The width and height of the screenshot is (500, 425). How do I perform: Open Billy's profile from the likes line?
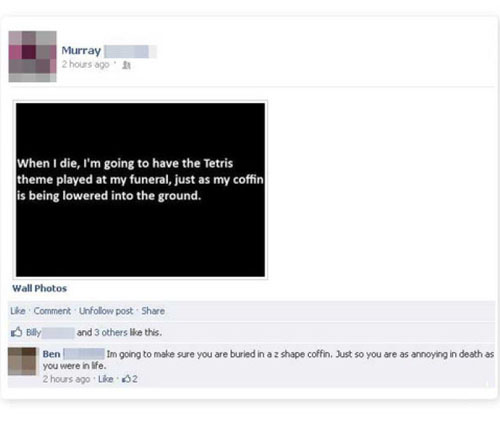click(33, 332)
